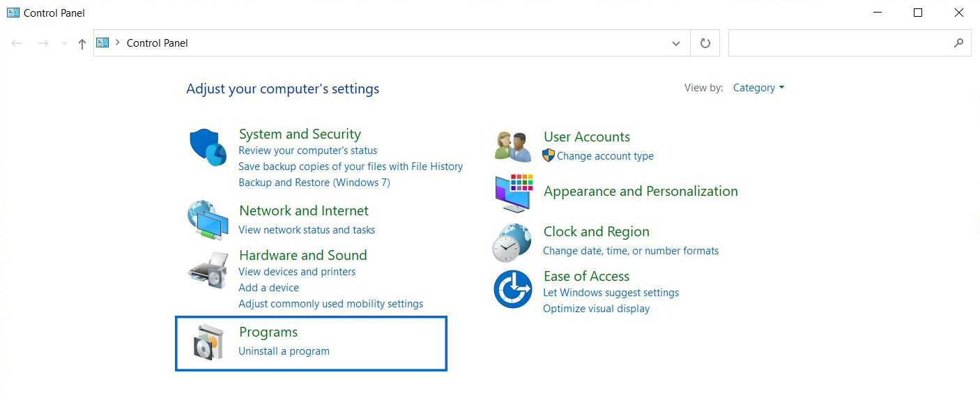Open Adjust commonly used mobility settings

pyautogui.click(x=330, y=304)
